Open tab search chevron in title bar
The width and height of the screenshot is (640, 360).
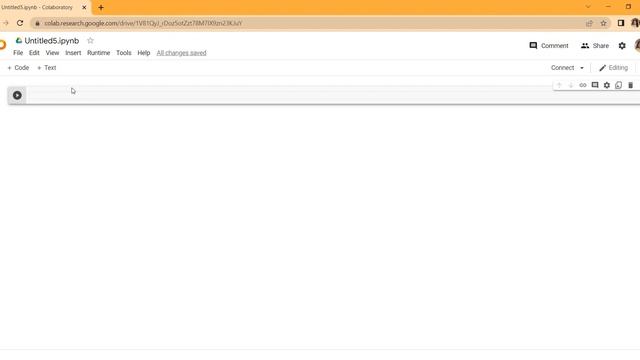point(588,7)
